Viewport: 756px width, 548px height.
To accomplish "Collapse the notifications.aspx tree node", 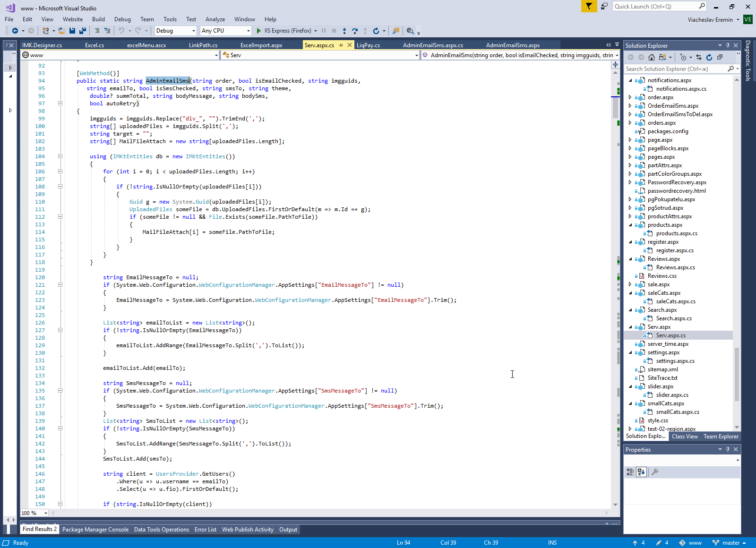I will click(630, 80).
